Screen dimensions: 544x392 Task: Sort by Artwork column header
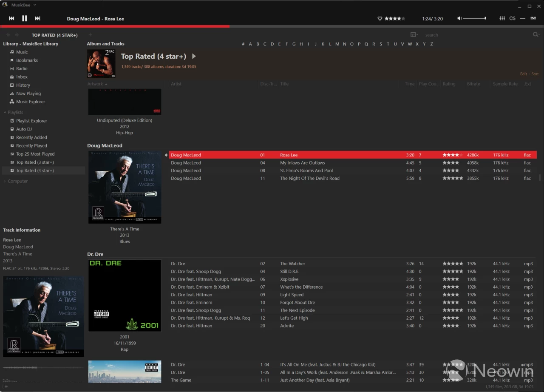tap(97, 84)
